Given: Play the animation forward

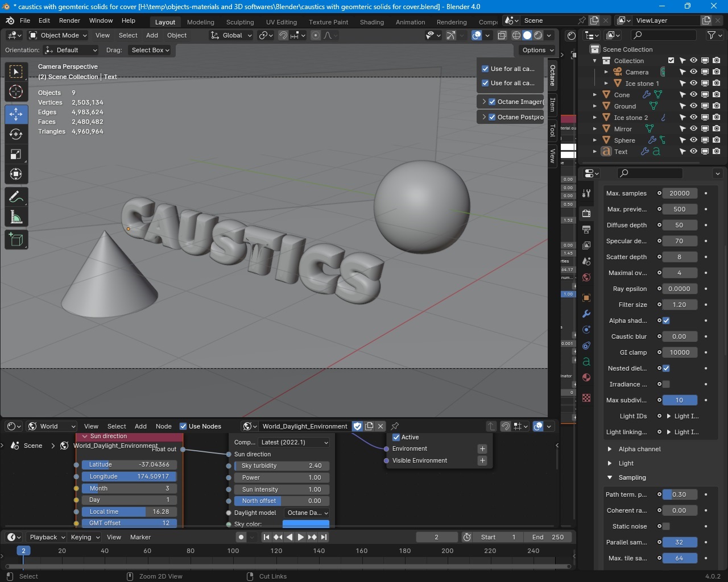Looking at the screenshot, I should coord(301,537).
